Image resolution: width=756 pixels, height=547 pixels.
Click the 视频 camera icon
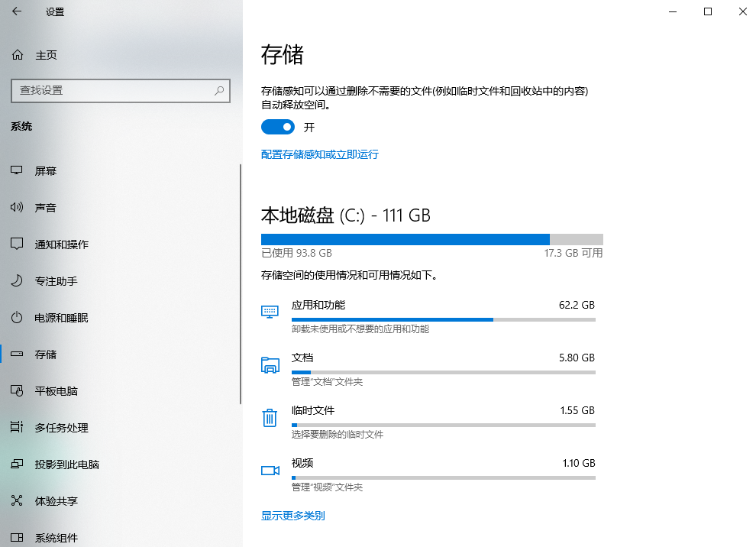point(270,470)
